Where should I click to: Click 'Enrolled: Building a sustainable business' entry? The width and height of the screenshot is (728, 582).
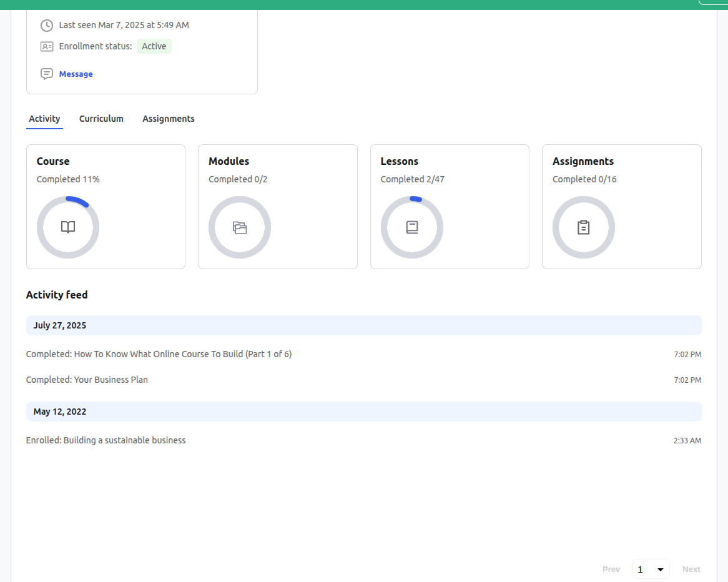[x=106, y=440]
